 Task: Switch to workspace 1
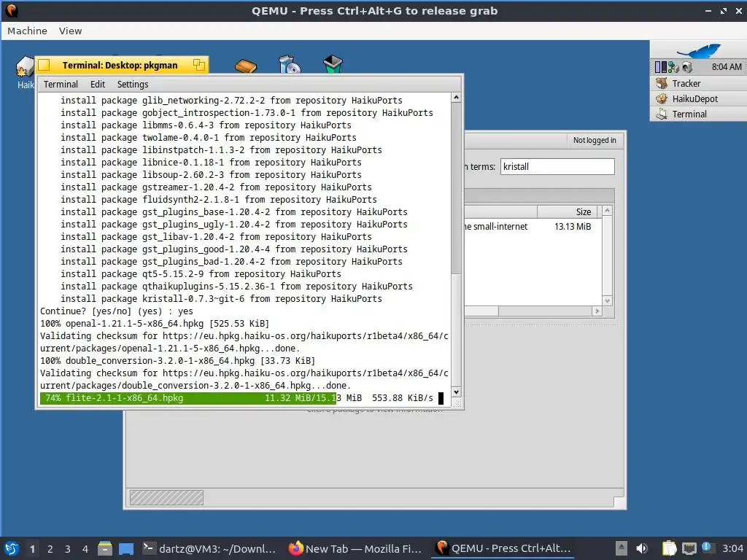point(32,549)
